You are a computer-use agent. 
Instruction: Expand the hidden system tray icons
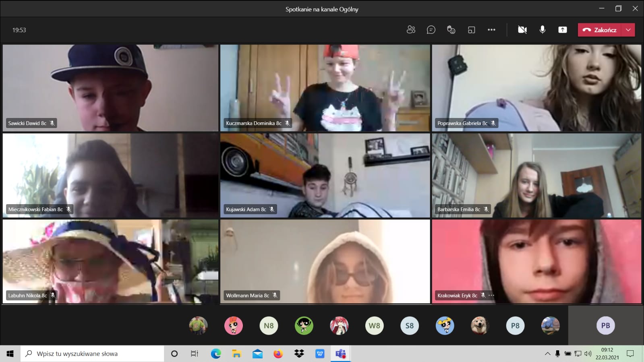click(547, 354)
